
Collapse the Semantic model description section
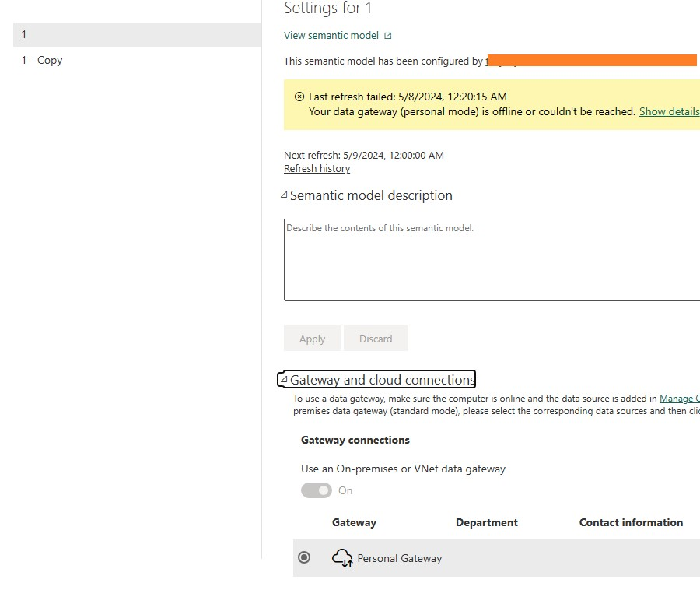point(284,195)
